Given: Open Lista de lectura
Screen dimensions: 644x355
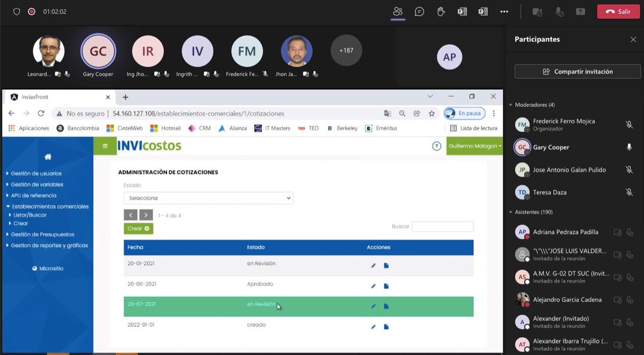Looking at the screenshot, I should click(x=474, y=128).
